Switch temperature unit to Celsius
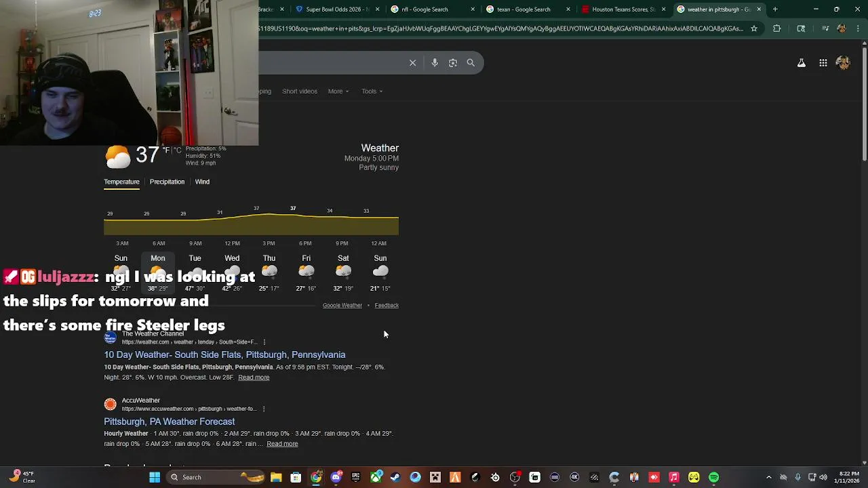This screenshot has width=868, height=488. click(x=177, y=150)
